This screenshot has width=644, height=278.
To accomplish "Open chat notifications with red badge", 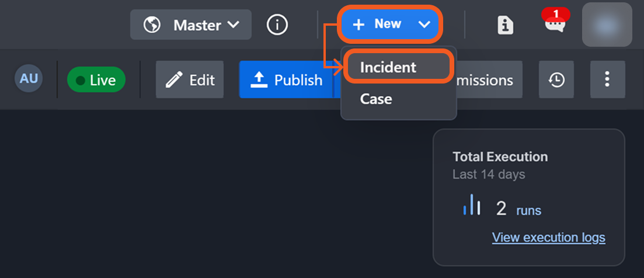I will (554, 24).
